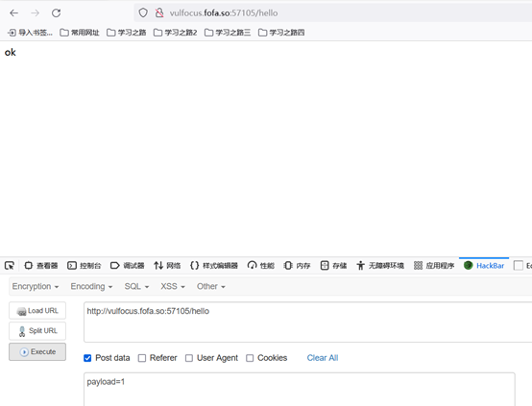
Task: Enable the Referer checkbox
Action: pyautogui.click(x=142, y=358)
